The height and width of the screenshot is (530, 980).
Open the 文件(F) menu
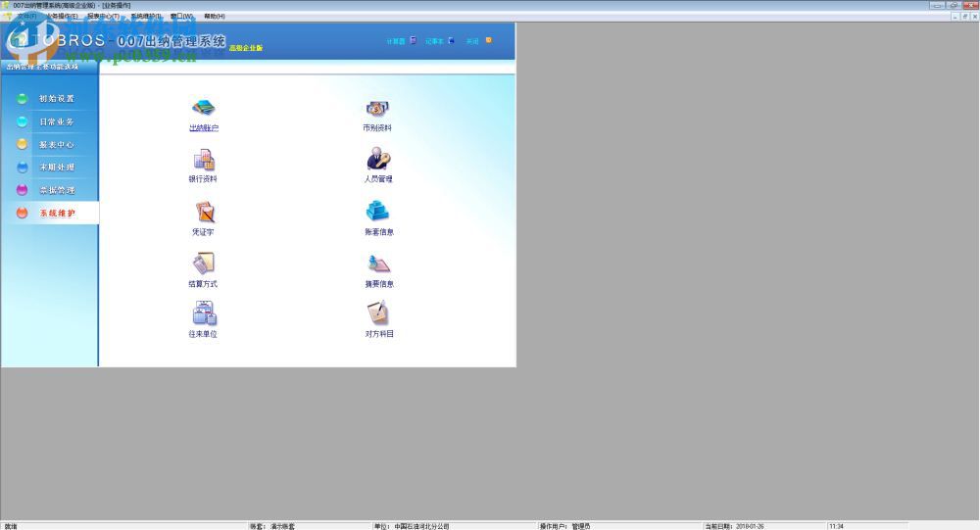pos(26,17)
